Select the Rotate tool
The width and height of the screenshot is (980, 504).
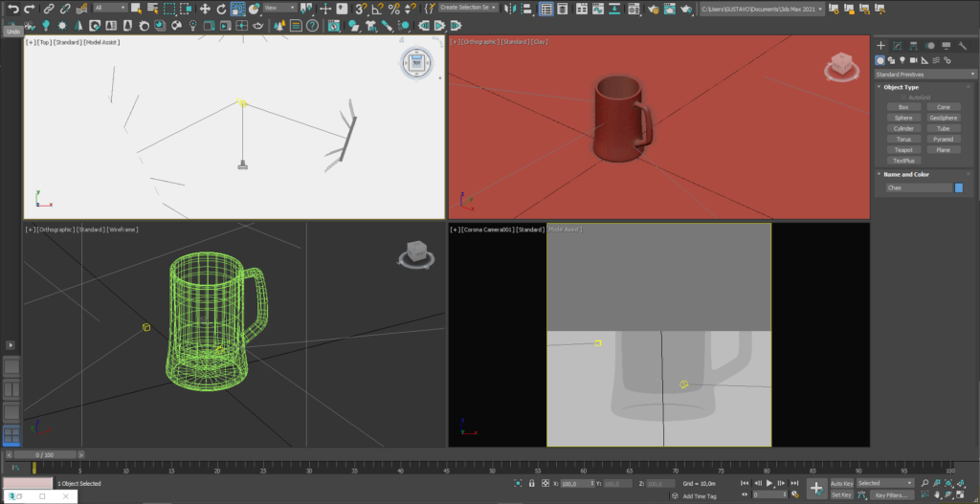tap(221, 8)
